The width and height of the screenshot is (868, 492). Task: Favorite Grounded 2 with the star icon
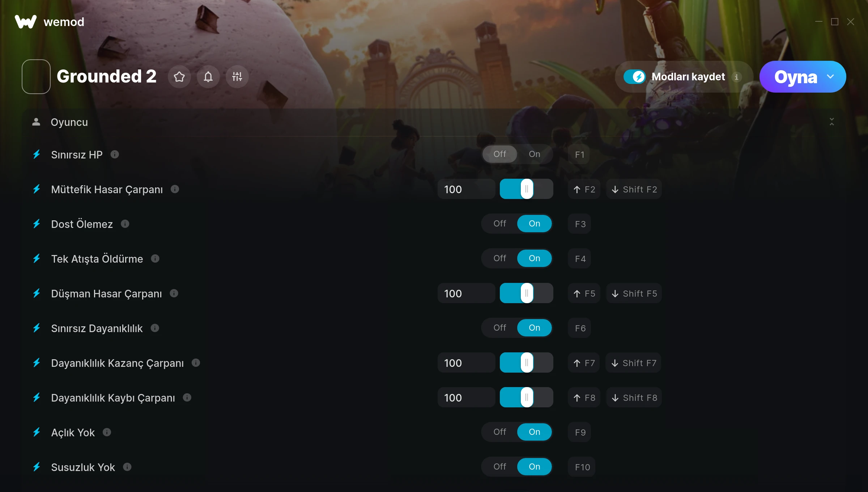pos(179,77)
